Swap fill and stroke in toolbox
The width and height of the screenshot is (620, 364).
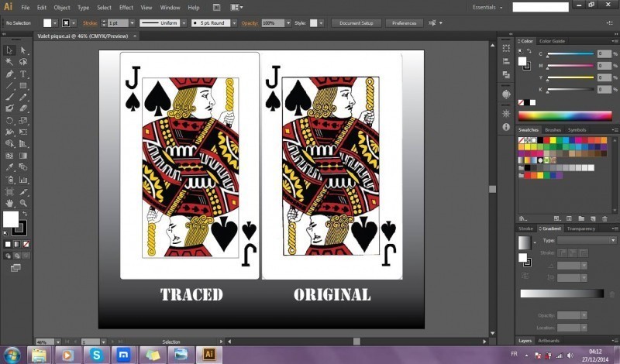[25, 214]
